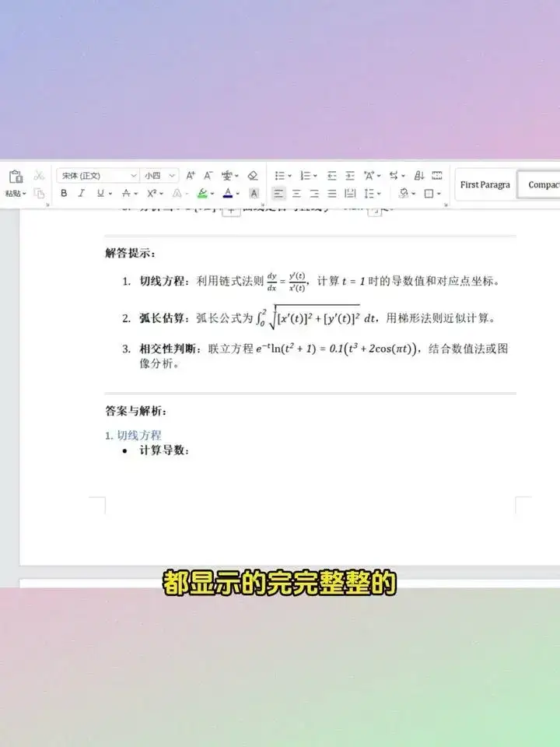This screenshot has height=747, width=560.
Task: Click the bullet list icon
Action: tap(279, 176)
